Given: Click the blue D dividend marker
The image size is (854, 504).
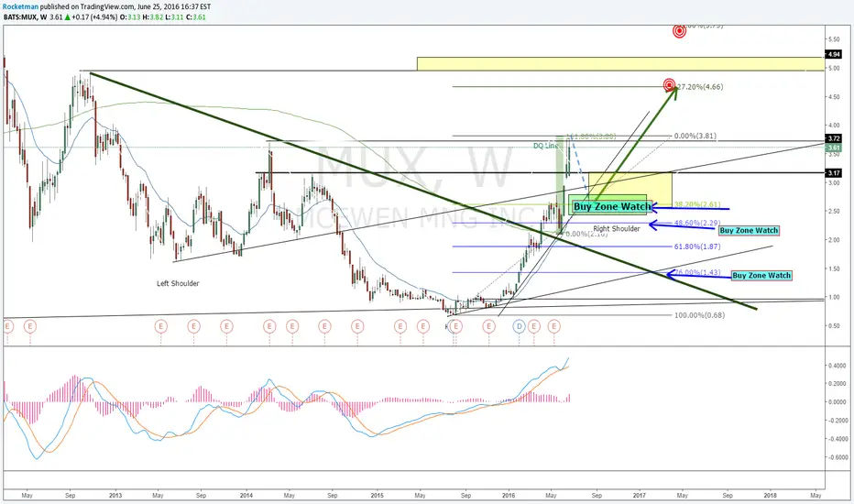Looking at the screenshot, I should [519, 326].
